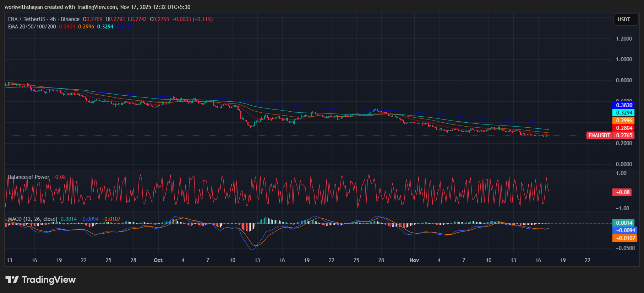Click the 1.2000 level on price axis
The height and width of the screenshot is (293, 644).
coord(624,39)
